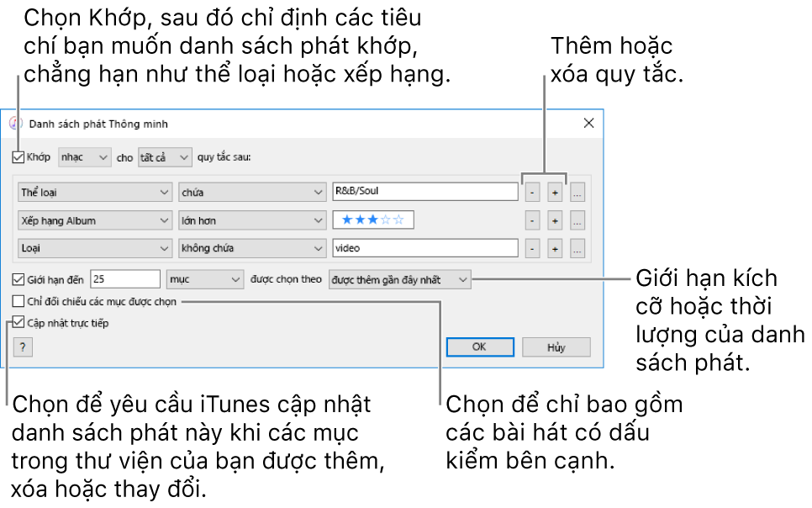812x508 pixels.
Task: Open the được thêm gần đây nhất dropdown
Action: [400, 280]
